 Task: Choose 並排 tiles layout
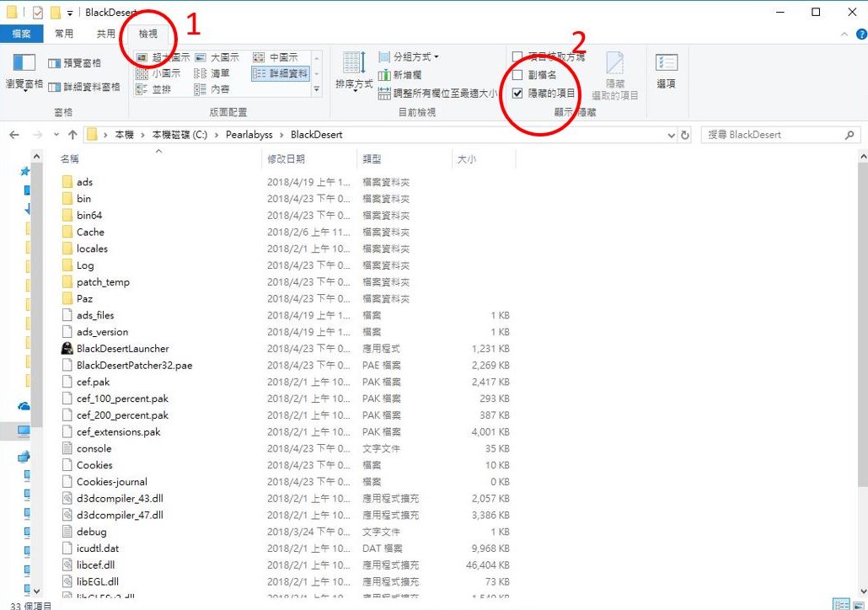(x=154, y=89)
